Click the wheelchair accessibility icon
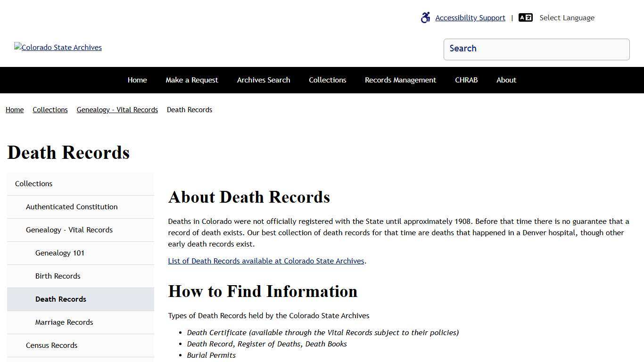 425,17
